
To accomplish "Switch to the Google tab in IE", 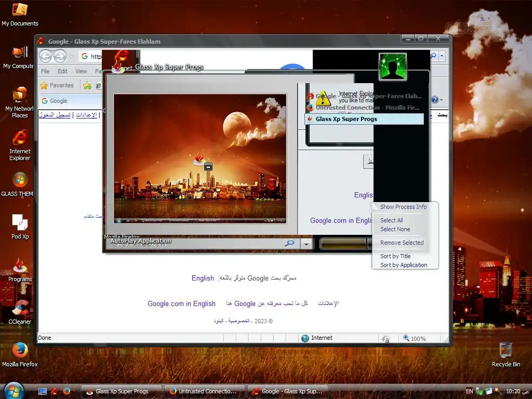I will (x=70, y=101).
